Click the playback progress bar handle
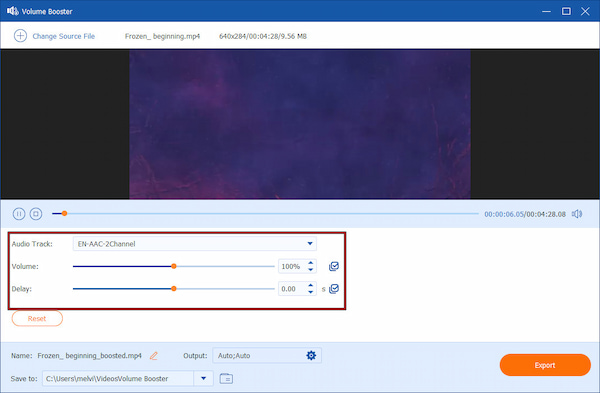This screenshot has height=393, width=600. click(x=64, y=214)
